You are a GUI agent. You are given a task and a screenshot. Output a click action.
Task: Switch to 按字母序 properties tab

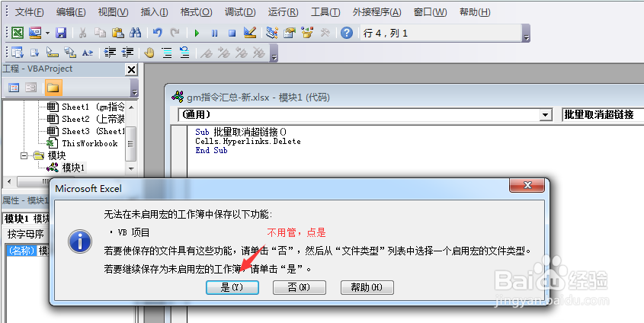click(26, 235)
